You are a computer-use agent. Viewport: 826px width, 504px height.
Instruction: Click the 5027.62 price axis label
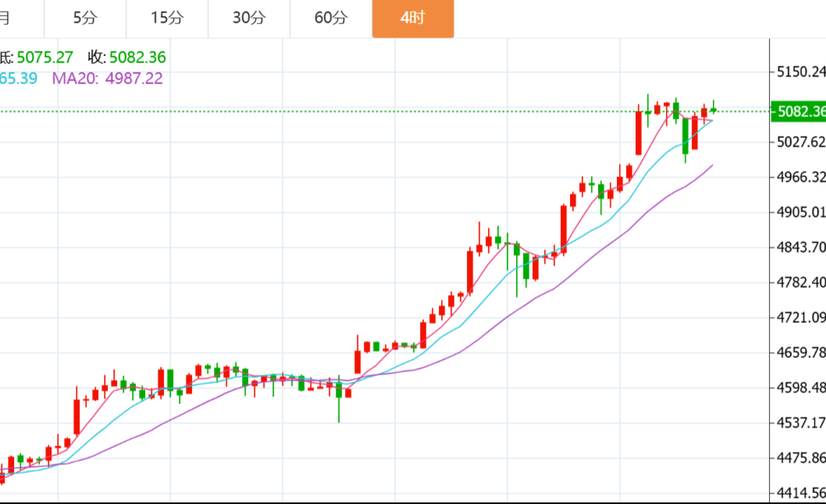[801, 141]
